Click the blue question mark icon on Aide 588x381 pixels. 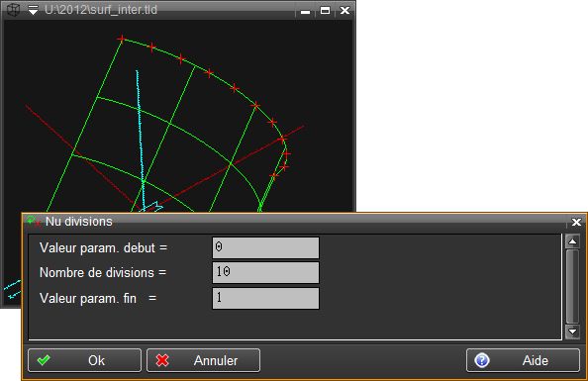(481, 360)
